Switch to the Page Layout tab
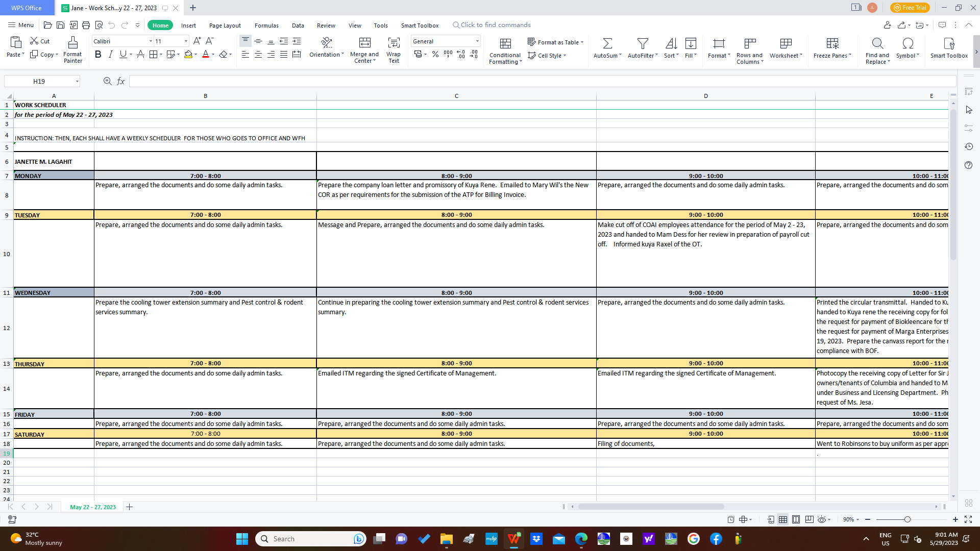 [225, 26]
